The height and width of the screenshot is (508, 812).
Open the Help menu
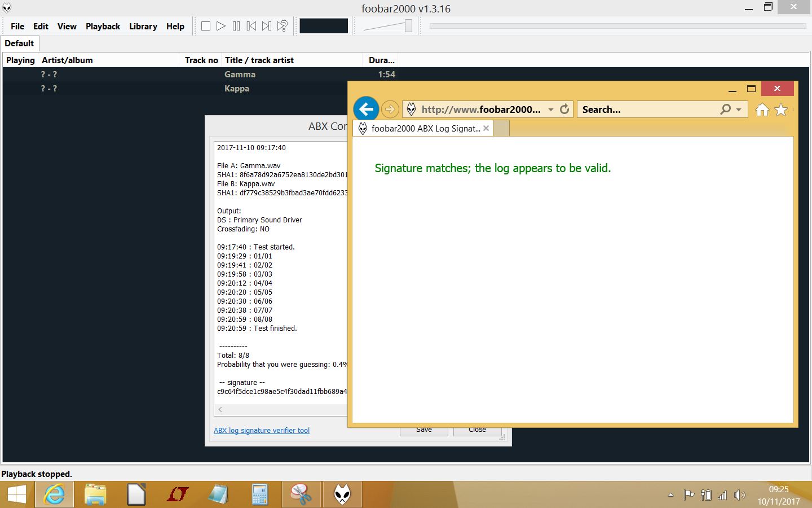pyautogui.click(x=175, y=27)
